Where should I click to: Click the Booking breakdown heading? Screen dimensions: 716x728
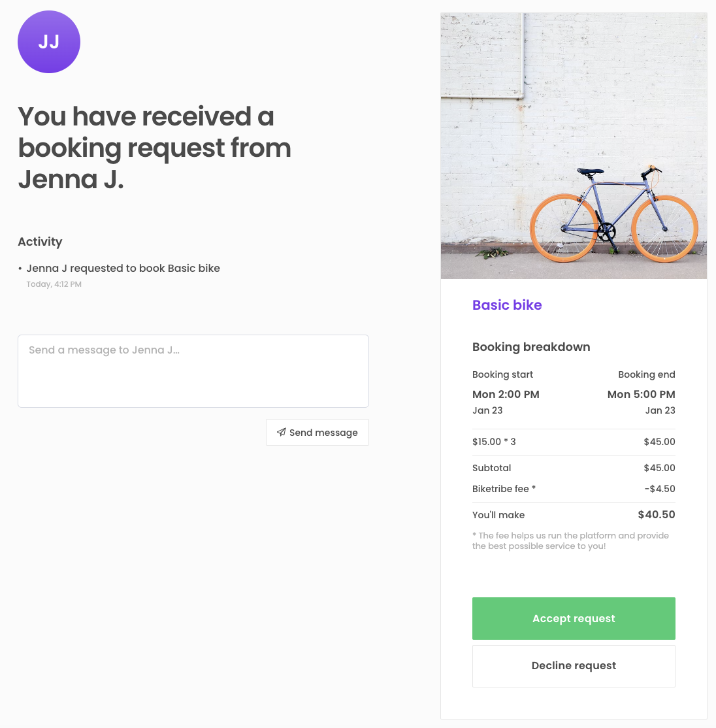[531, 347]
